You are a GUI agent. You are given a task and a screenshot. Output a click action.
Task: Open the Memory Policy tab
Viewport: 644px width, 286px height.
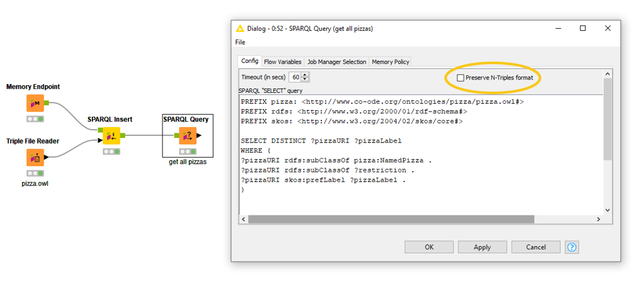coord(390,62)
